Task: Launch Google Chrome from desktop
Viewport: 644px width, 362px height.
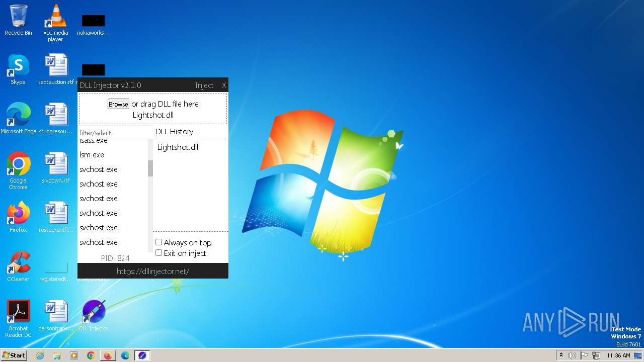Action: pyautogui.click(x=18, y=171)
